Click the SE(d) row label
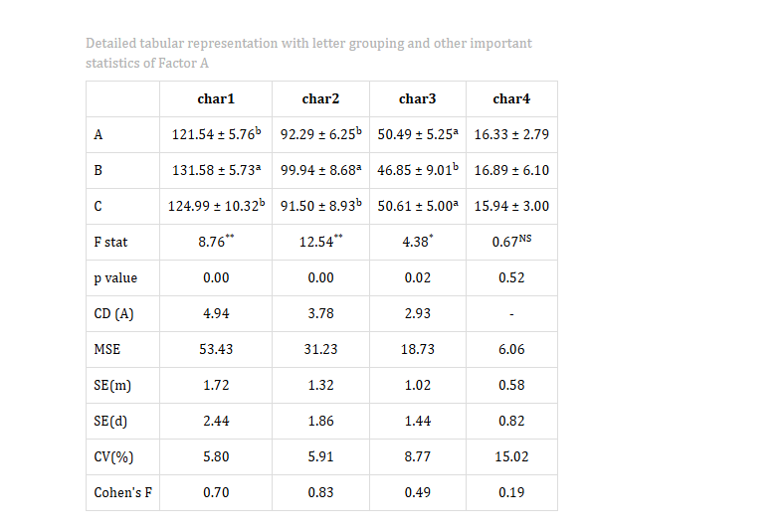 point(110,422)
